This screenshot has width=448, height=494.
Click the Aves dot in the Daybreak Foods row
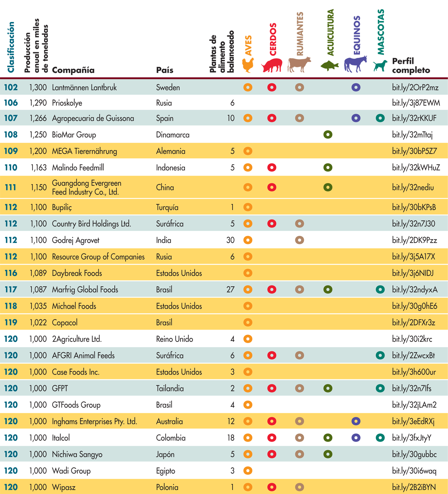point(248,273)
